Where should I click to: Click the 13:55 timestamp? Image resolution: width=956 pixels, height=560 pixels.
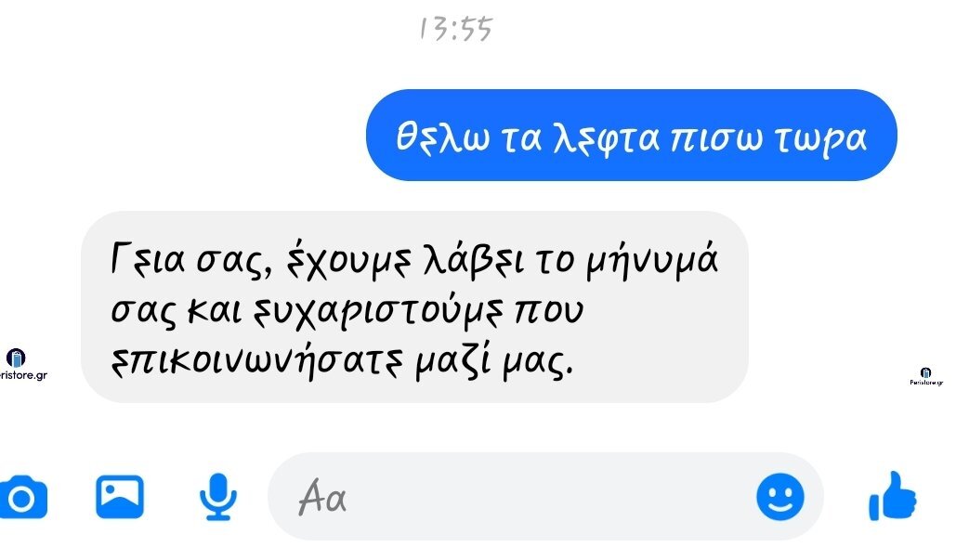tap(456, 29)
